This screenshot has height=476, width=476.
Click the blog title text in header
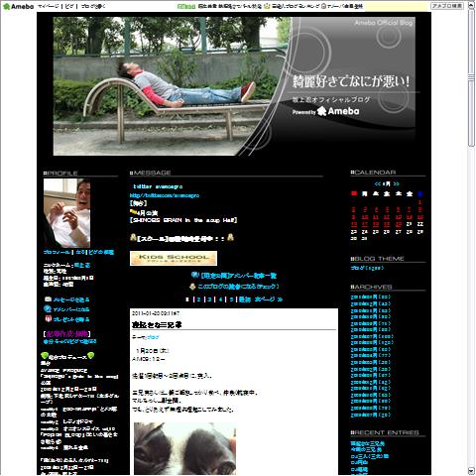tap(351, 81)
